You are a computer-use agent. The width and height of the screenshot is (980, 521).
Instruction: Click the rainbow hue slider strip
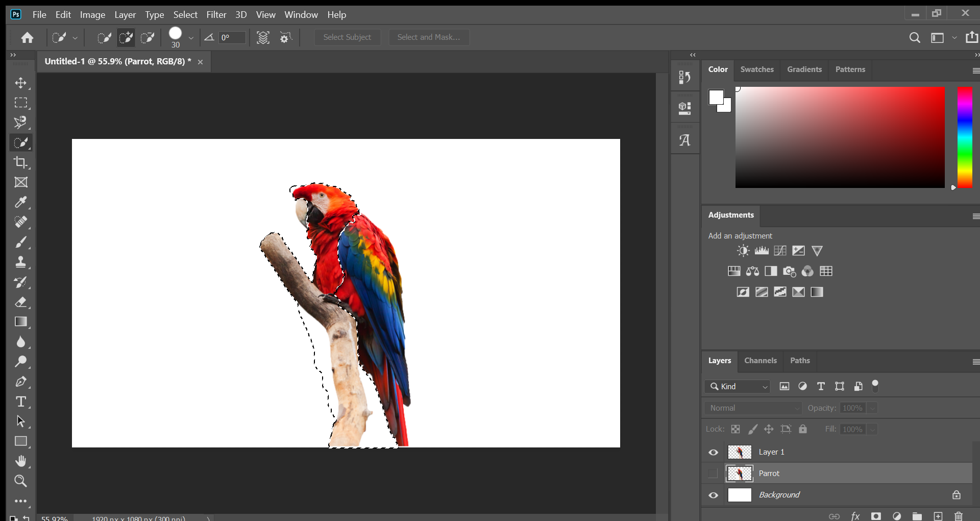pos(964,137)
